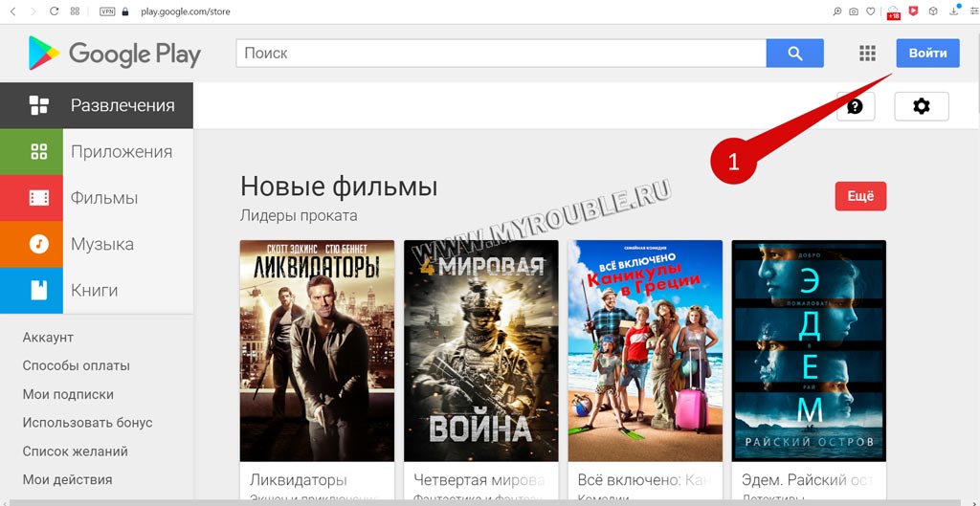Open the browser downloads icon
The width and height of the screenshot is (980, 506).
[x=954, y=11]
